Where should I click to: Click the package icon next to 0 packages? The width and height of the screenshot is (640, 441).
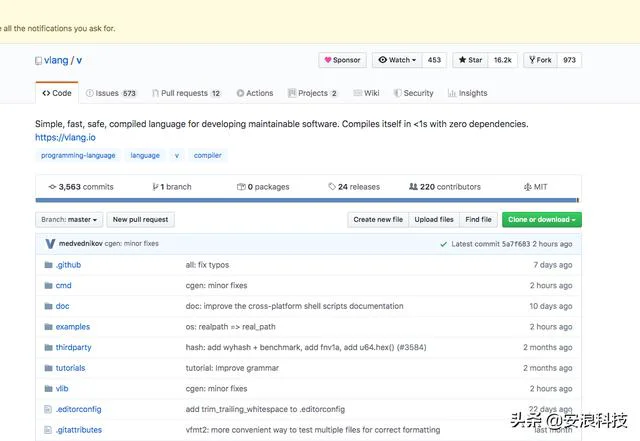[241, 187]
